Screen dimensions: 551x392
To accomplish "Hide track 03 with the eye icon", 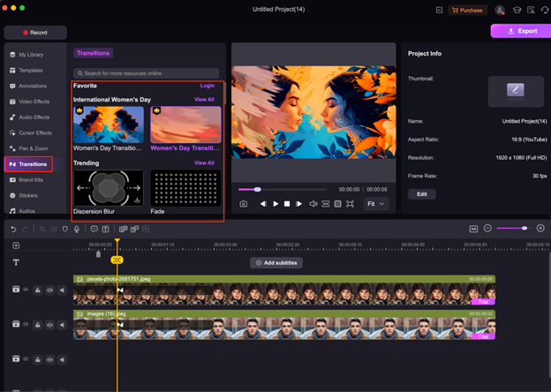I will pyautogui.click(x=50, y=325).
